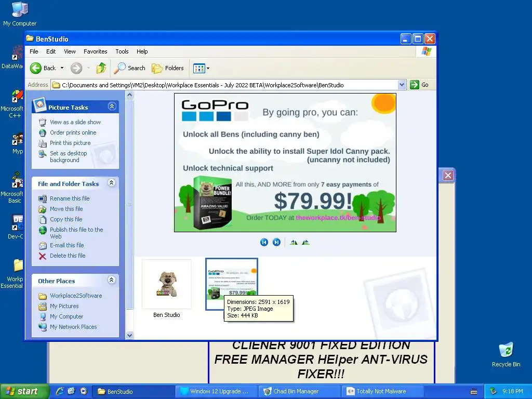Expand the Address bar dropdown arrow

(x=402, y=85)
